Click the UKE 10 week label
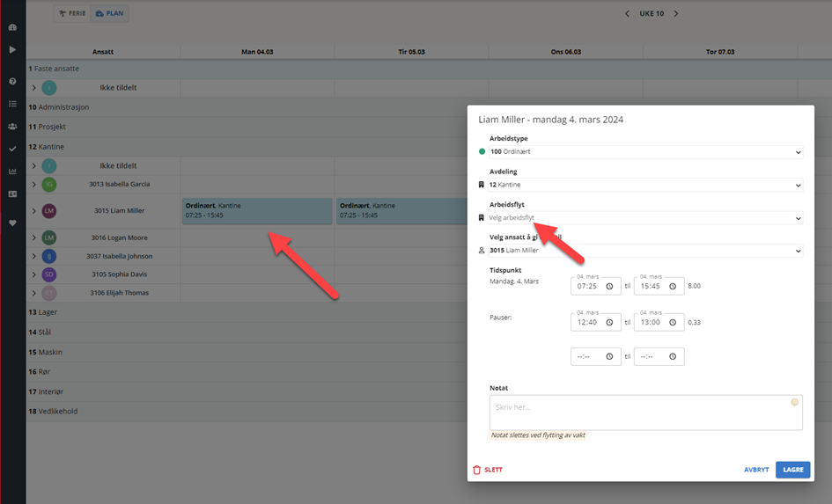The image size is (832, 504). [x=652, y=14]
